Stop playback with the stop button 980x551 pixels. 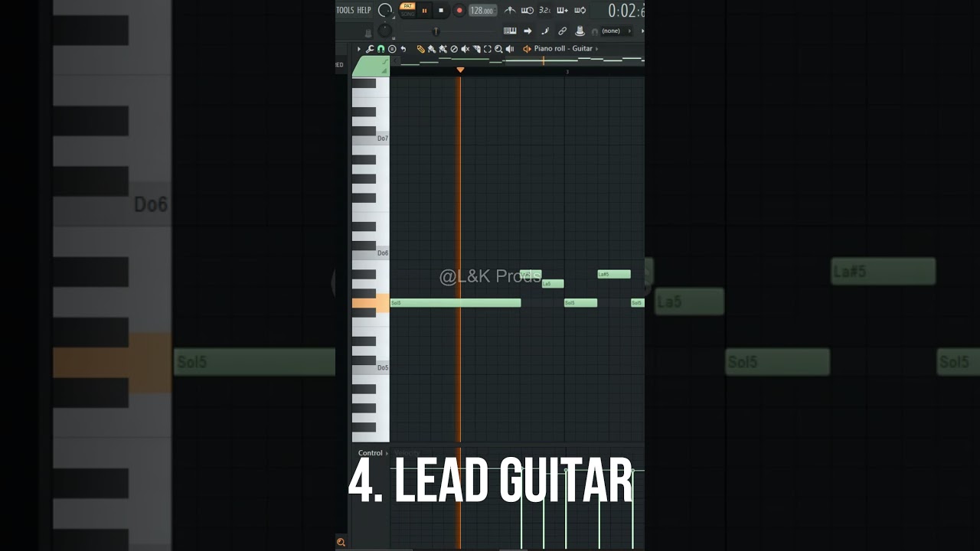point(441,11)
